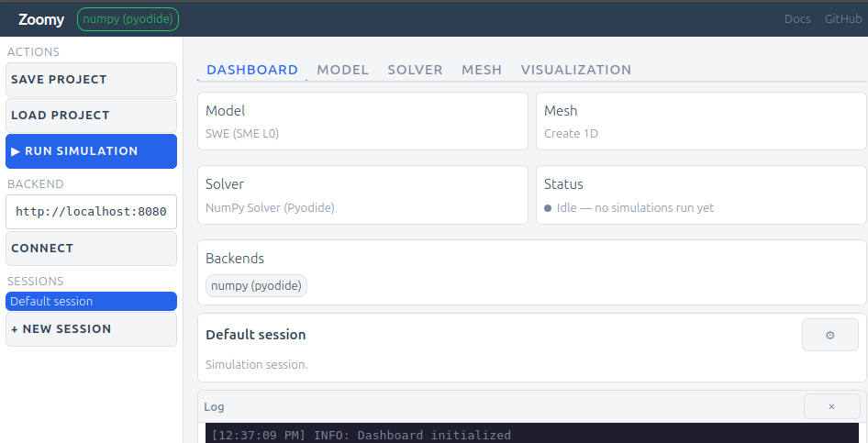Click the 'Simulation session.' description
The image size is (868, 443).
pos(256,364)
